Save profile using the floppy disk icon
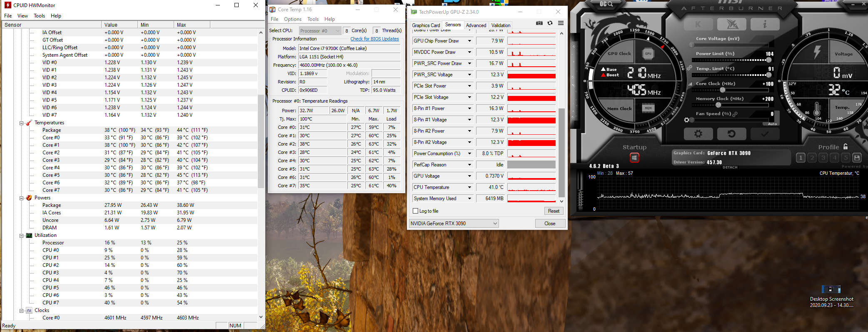The image size is (868, 332). point(857,158)
